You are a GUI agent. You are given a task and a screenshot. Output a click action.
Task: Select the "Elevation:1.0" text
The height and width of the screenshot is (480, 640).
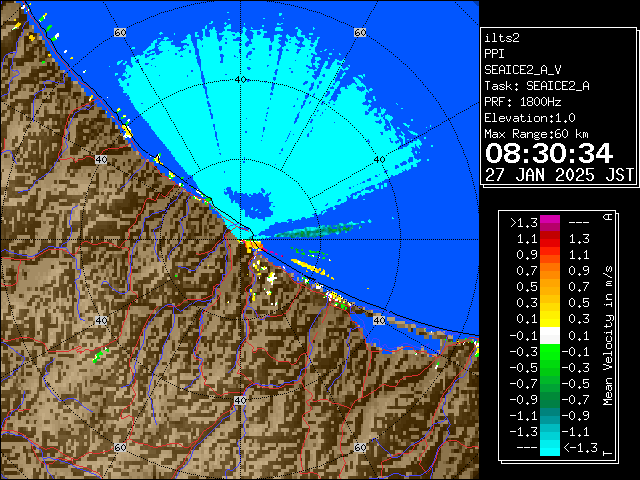[x=530, y=118]
